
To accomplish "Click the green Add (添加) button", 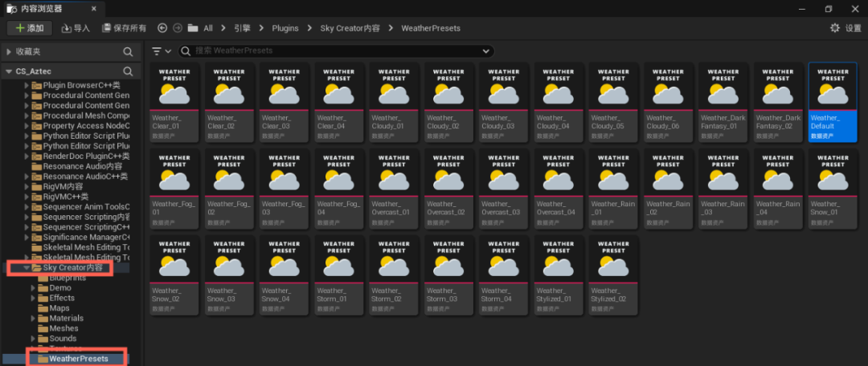I will pyautogui.click(x=30, y=28).
